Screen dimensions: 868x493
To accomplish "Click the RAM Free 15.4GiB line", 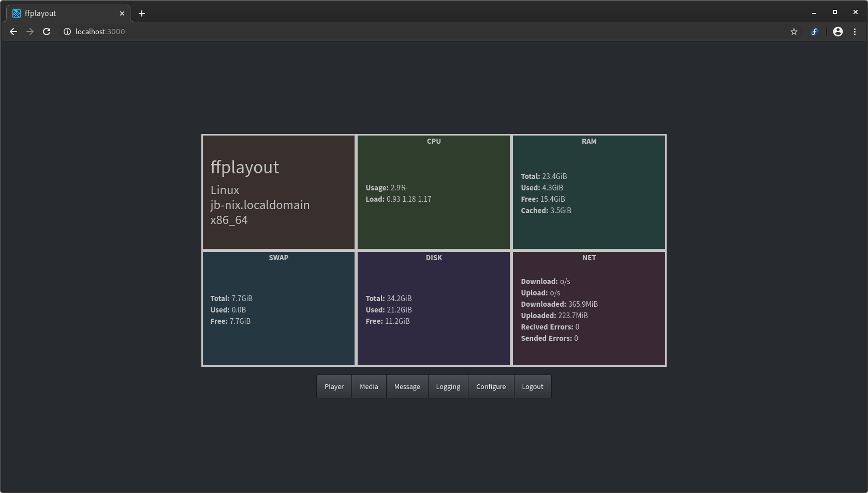I will 543,199.
